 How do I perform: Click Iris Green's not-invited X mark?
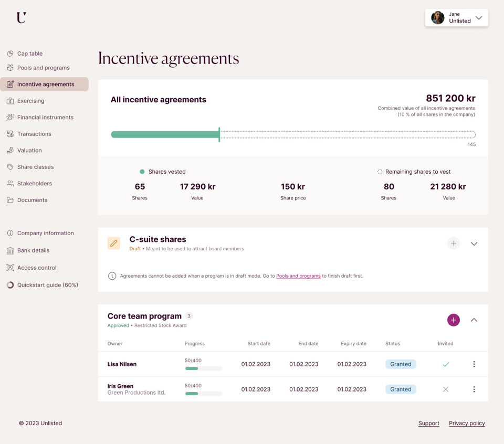(x=446, y=389)
